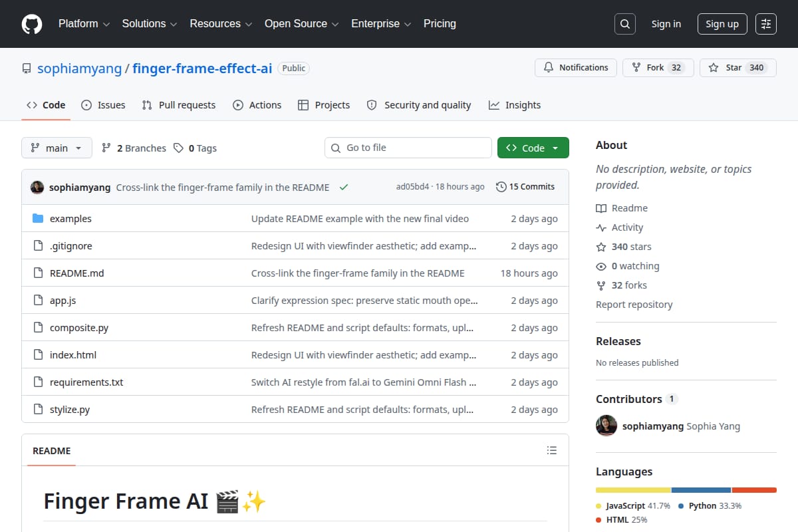Image resolution: width=798 pixels, height=532 pixels.
Task: Click the file icon beside .gitignore
Action: 38,246
